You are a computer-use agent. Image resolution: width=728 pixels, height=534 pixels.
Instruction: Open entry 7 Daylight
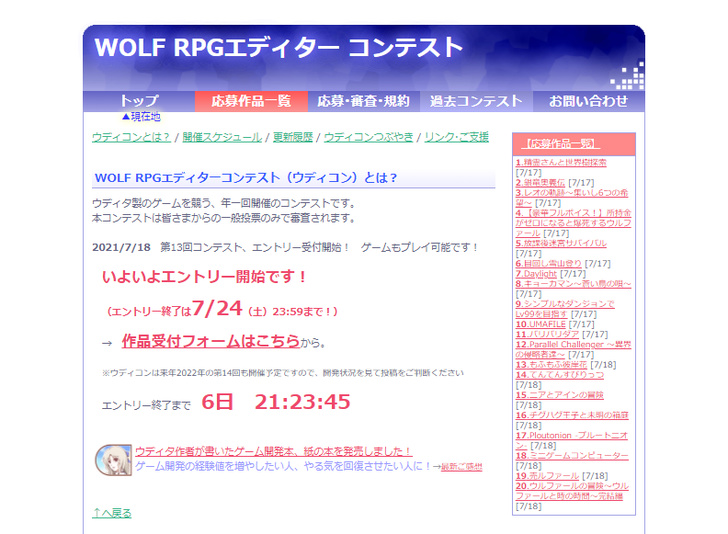(x=536, y=274)
